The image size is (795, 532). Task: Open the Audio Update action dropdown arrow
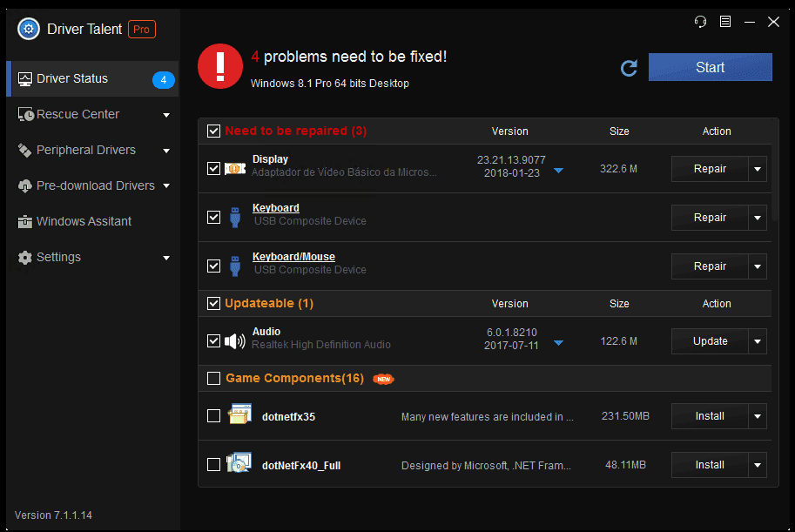(758, 341)
